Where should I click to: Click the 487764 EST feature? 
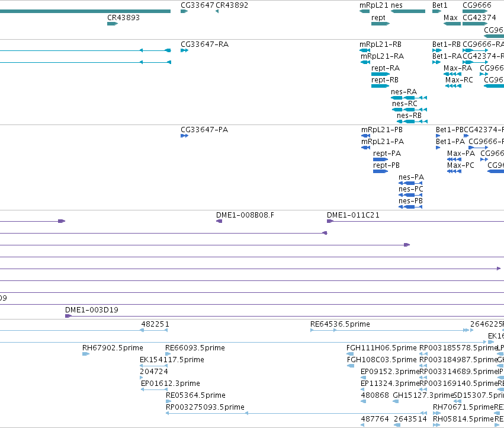(362, 425)
